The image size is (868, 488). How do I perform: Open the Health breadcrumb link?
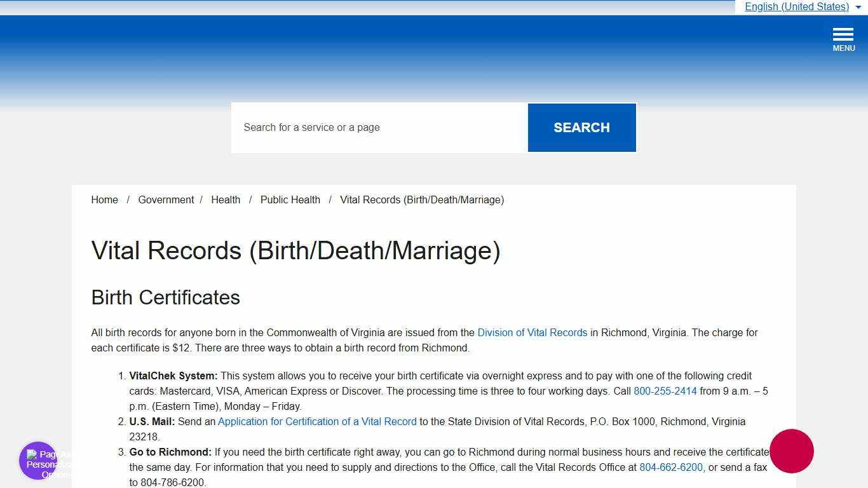click(226, 200)
